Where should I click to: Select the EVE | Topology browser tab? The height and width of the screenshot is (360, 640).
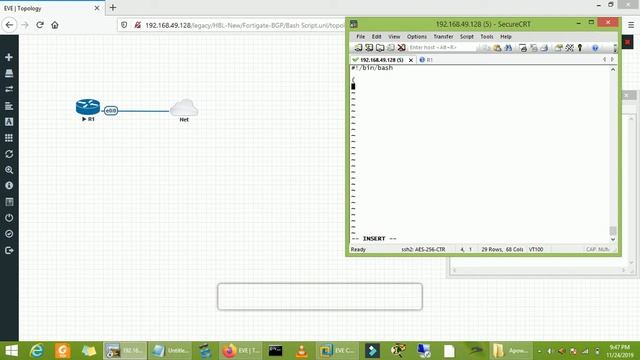tap(52, 8)
